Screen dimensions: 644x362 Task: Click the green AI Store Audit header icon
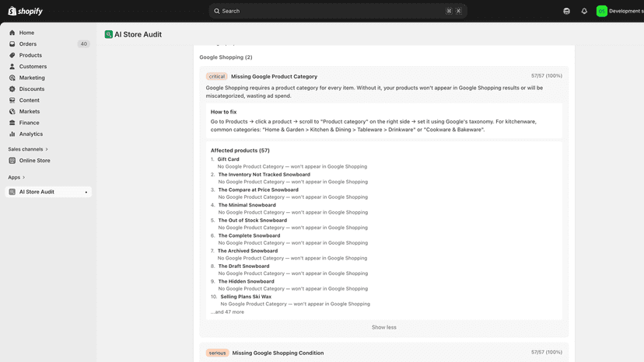point(108,34)
